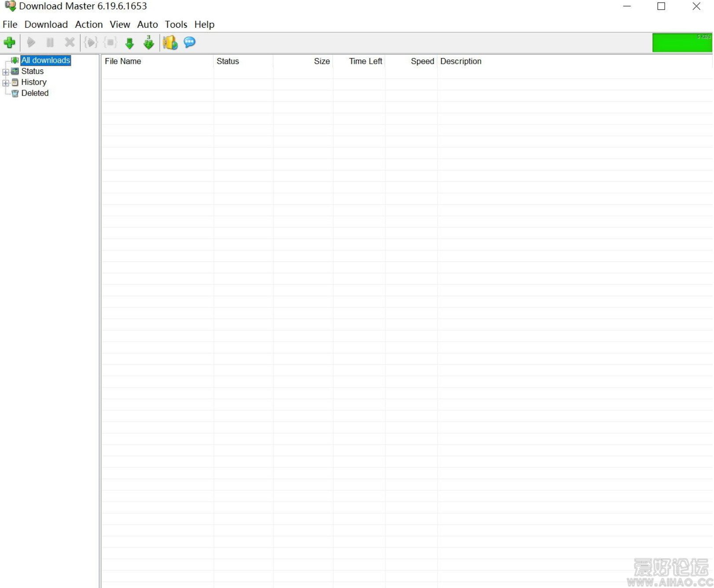Image resolution: width=714 pixels, height=588 pixels.
Task: Open the Auto menu
Action: [x=147, y=25]
